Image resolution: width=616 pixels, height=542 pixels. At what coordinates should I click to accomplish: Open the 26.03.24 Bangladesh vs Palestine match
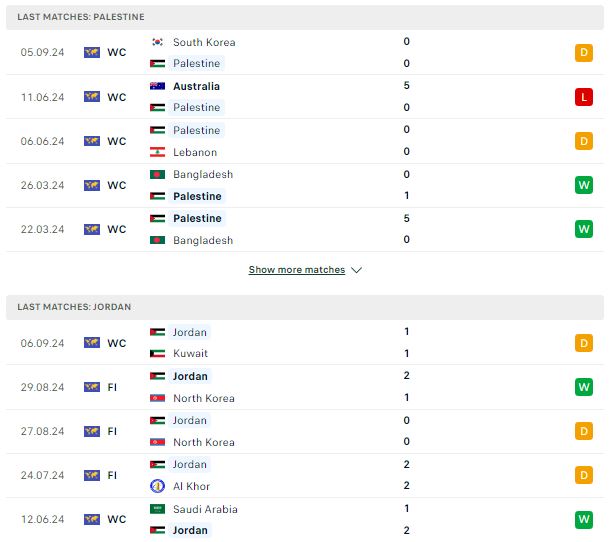(305, 185)
